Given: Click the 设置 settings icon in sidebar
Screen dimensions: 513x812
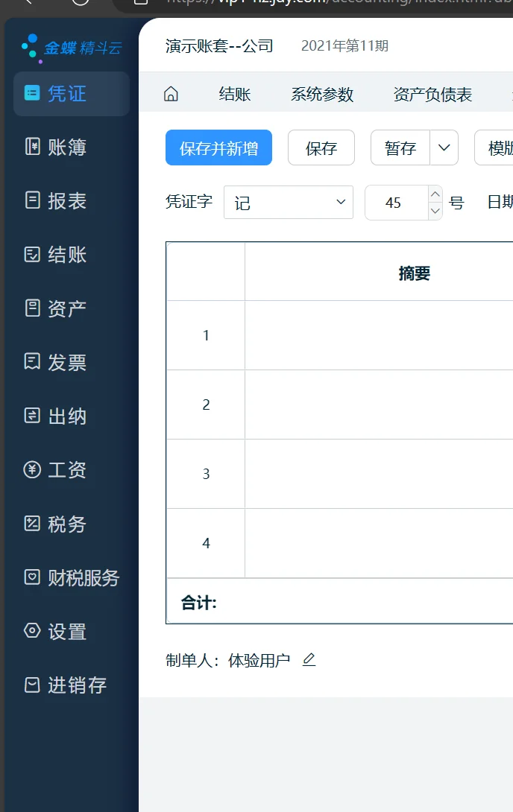Looking at the screenshot, I should tap(32, 631).
